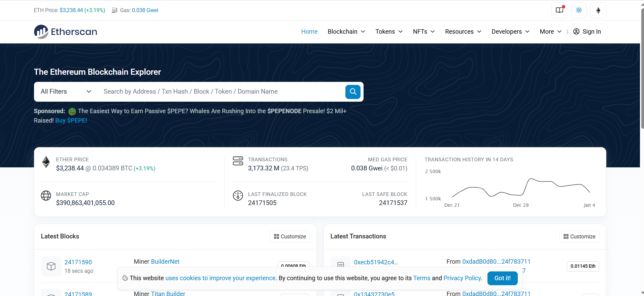Expand the Tokens menu
This screenshot has height=296, width=644.
click(x=389, y=31)
